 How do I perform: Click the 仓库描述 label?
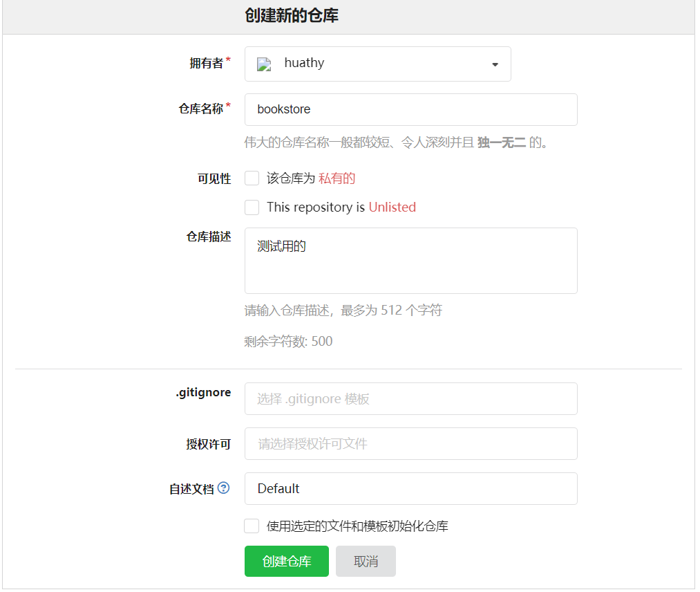pos(209,237)
